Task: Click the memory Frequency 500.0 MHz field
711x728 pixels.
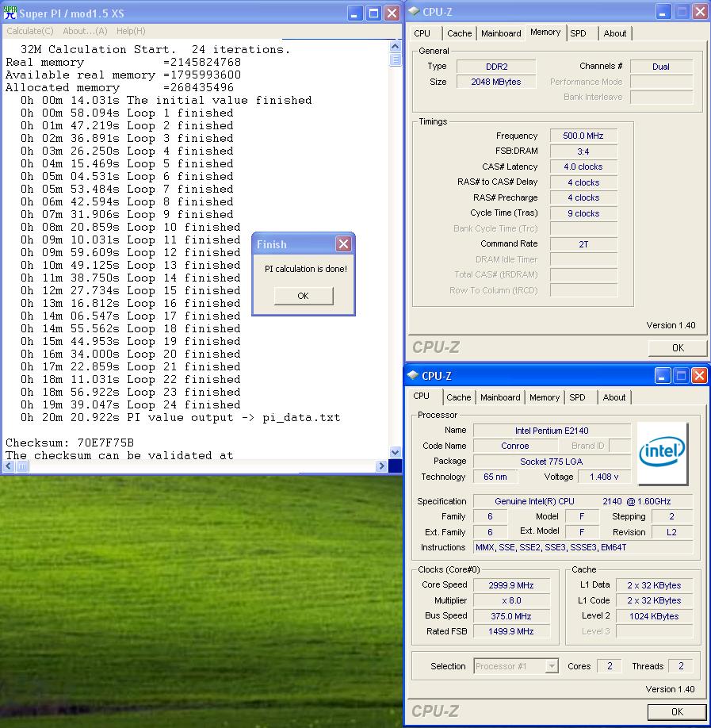Action: click(583, 136)
